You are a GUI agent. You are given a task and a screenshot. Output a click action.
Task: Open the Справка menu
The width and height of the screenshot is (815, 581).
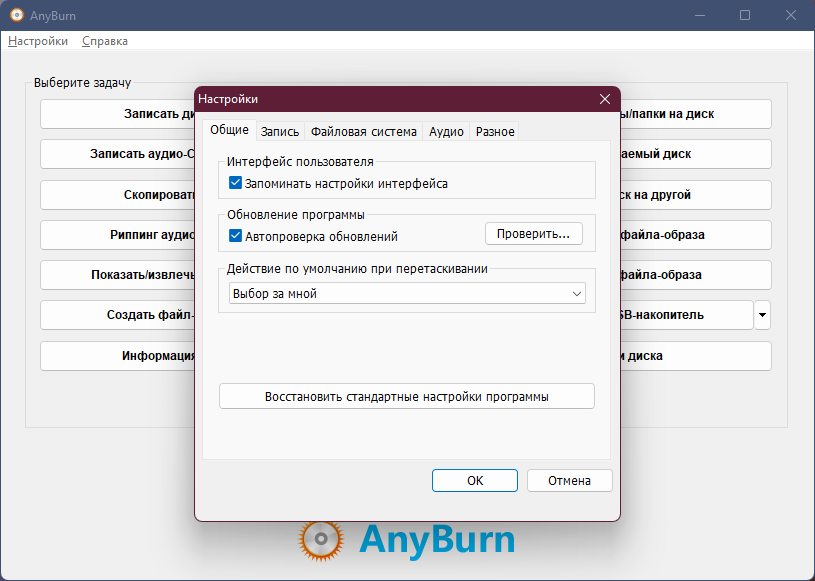[105, 41]
